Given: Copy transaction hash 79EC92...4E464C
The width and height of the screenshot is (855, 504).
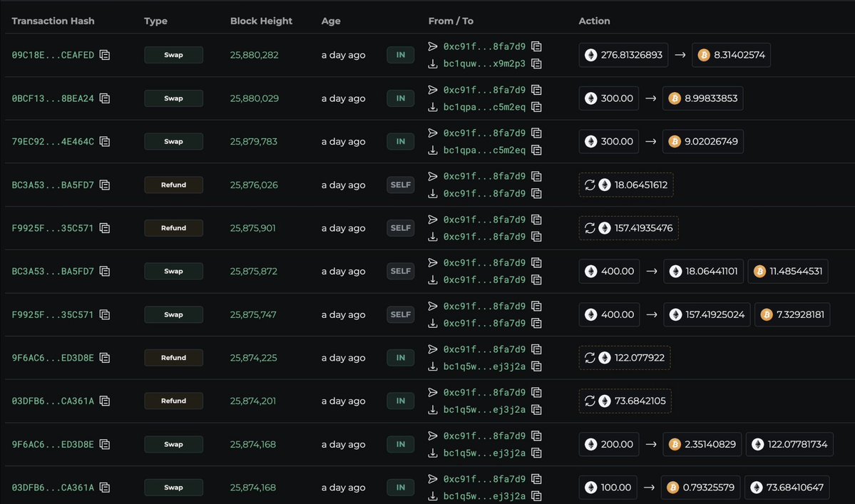Looking at the screenshot, I should (x=105, y=142).
